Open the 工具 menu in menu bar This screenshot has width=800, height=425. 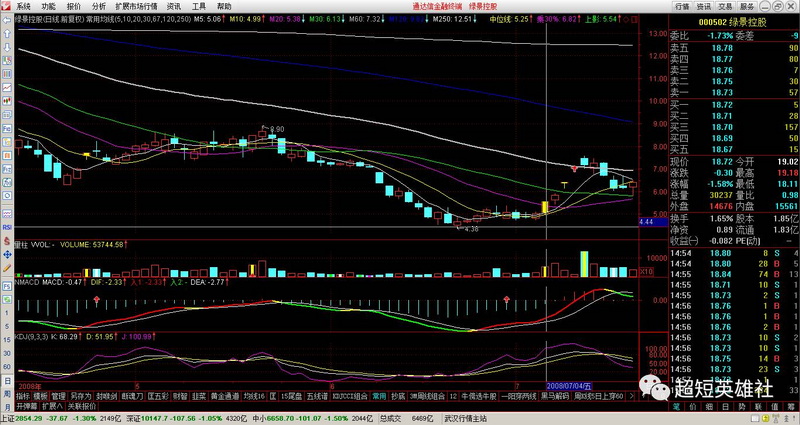199,6
